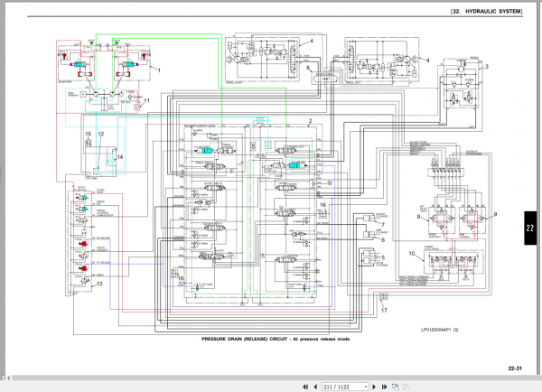The width and height of the screenshot is (542, 392).
Task: Go to the previous page
Action: [x=315, y=387]
